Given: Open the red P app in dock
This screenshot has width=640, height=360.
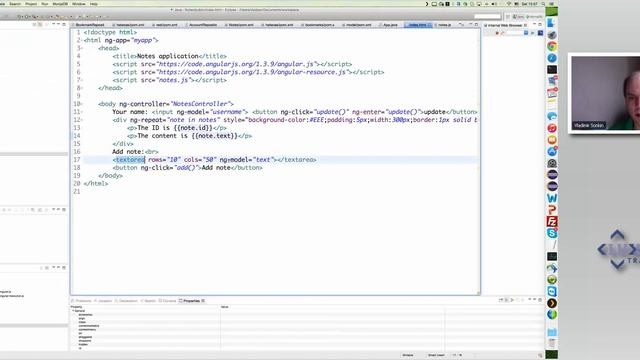Looking at the screenshot, I should 552,210.
